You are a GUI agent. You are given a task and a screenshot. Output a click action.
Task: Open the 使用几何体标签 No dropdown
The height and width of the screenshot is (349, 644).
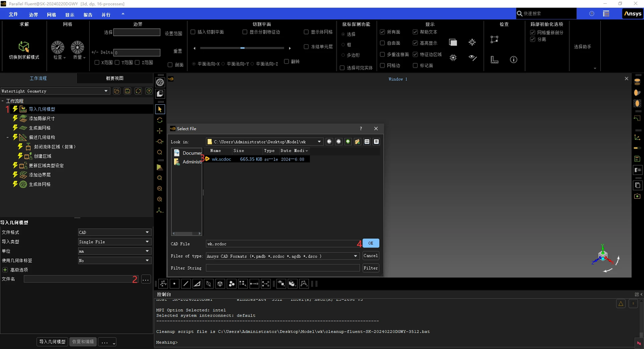tap(115, 260)
